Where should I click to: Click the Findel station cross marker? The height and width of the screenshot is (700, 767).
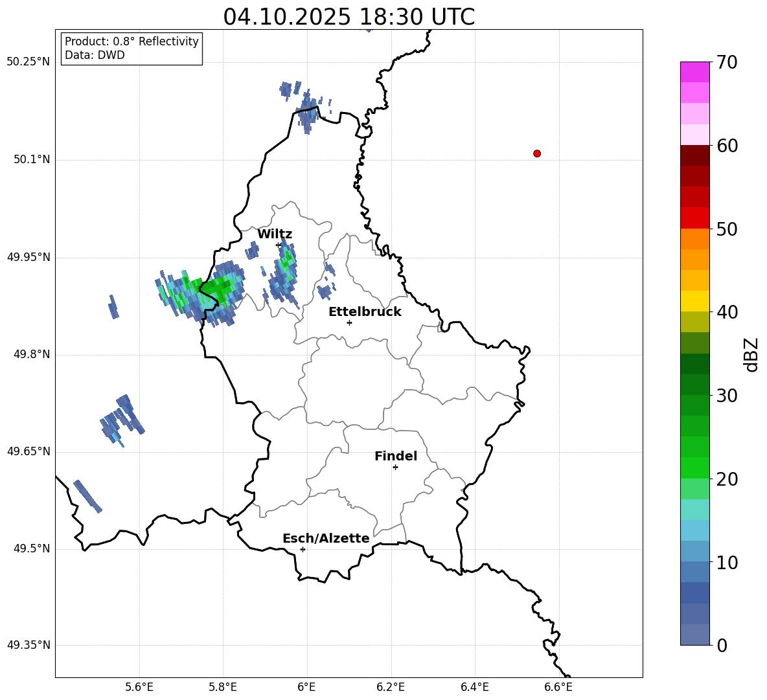point(395,468)
